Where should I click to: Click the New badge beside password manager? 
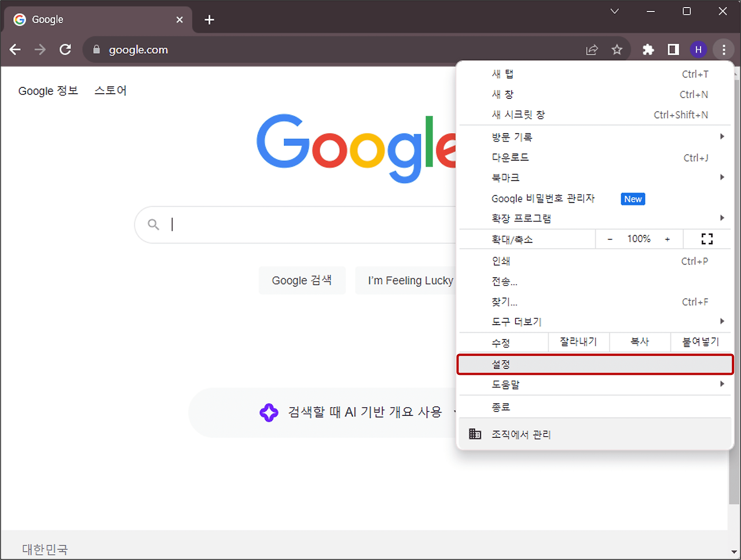[633, 199]
